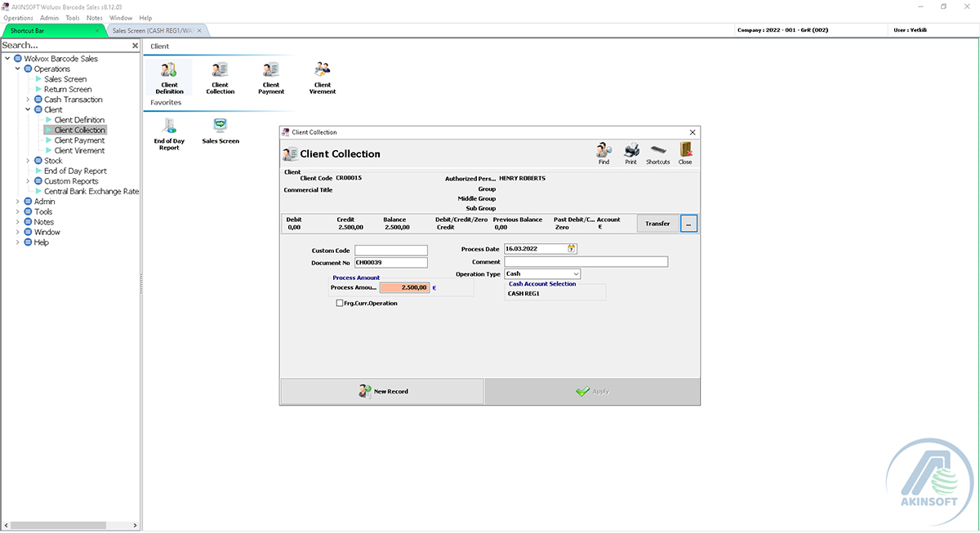Expand the Window tree node
This screenshot has height=533, width=980.
click(18, 232)
